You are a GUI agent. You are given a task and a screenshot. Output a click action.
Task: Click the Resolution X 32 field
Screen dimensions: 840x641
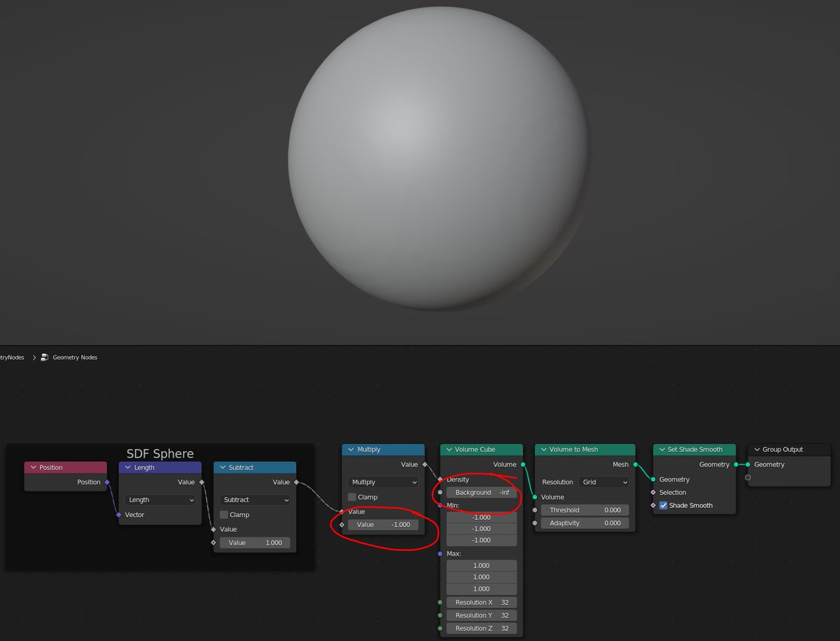click(482, 603)
